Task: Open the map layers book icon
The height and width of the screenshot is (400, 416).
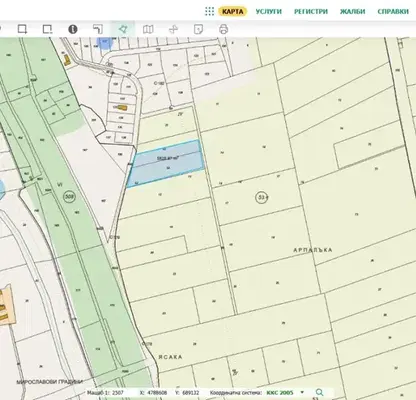Action: click(148, 29)
